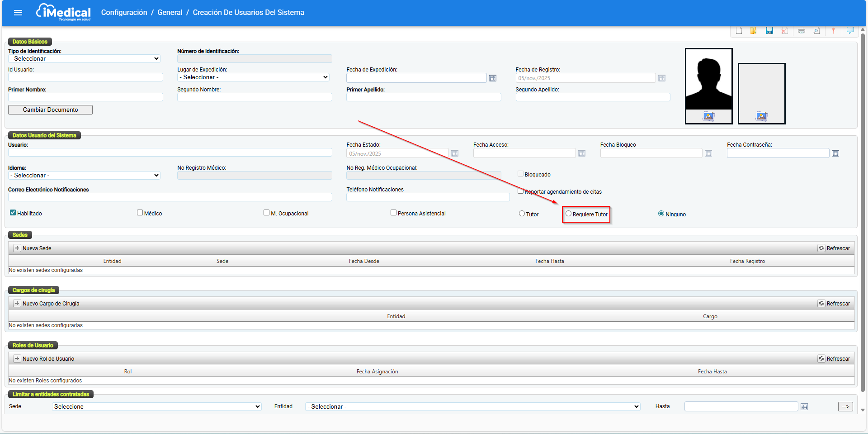Click Configuración in the breadcrumb

124,13
